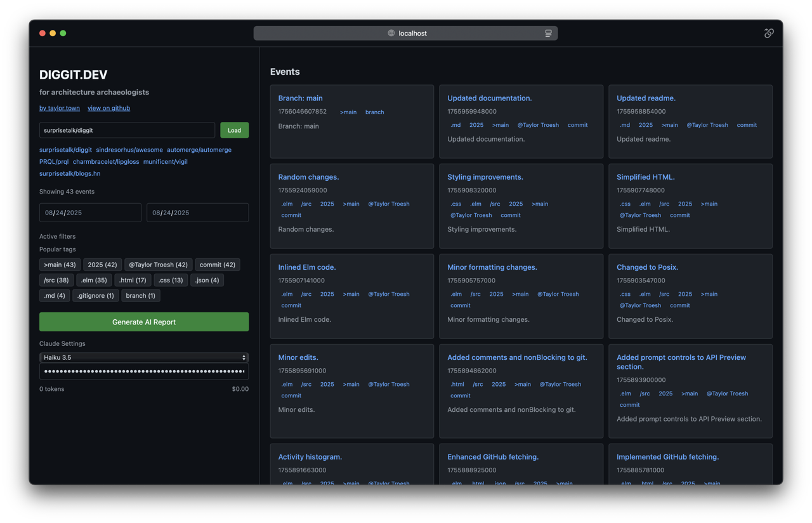Open the 'by taylor.town' link
This screenshot has width=812, height=523.
click(x=60, y=108)
